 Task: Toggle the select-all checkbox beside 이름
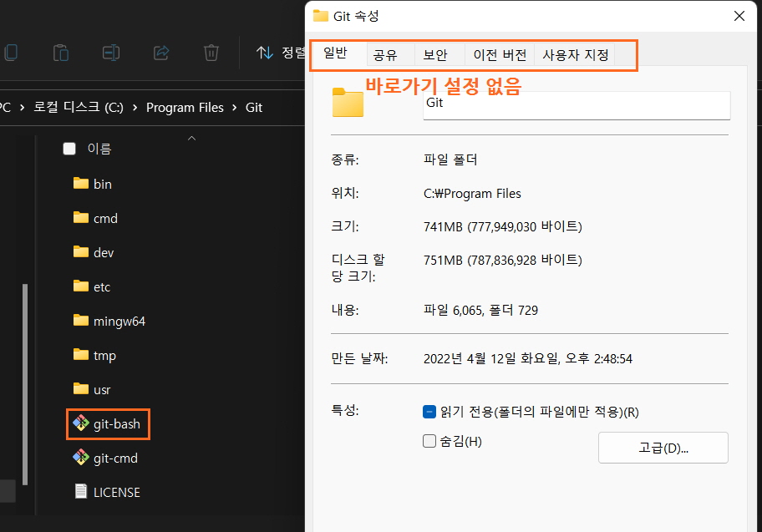pos(69,149)
